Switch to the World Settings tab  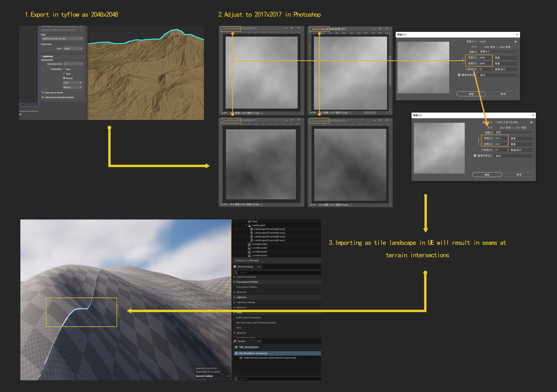247,267
